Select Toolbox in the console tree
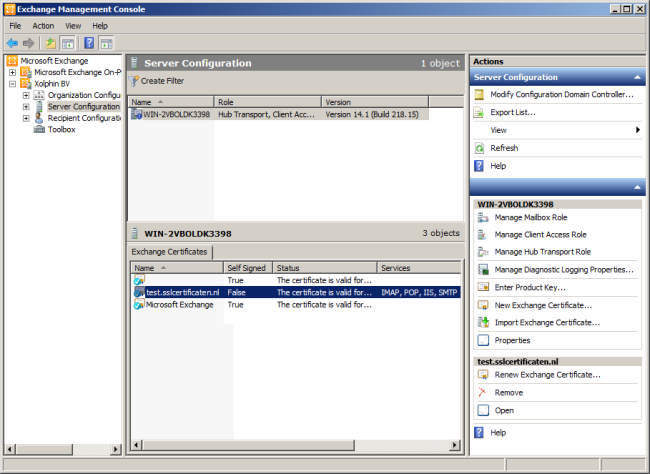This screenshot has width=650, height=474. pos(61,129)
